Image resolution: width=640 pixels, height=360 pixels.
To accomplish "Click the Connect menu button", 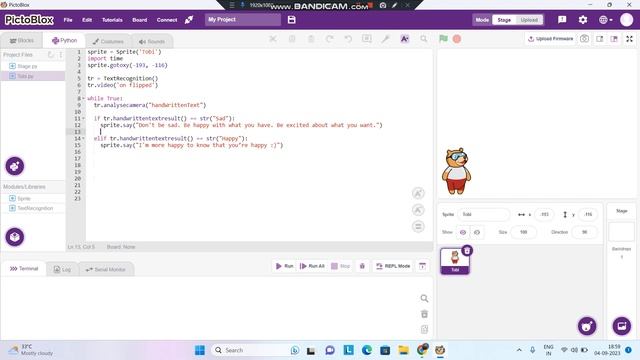I will (x=167, y=20).
